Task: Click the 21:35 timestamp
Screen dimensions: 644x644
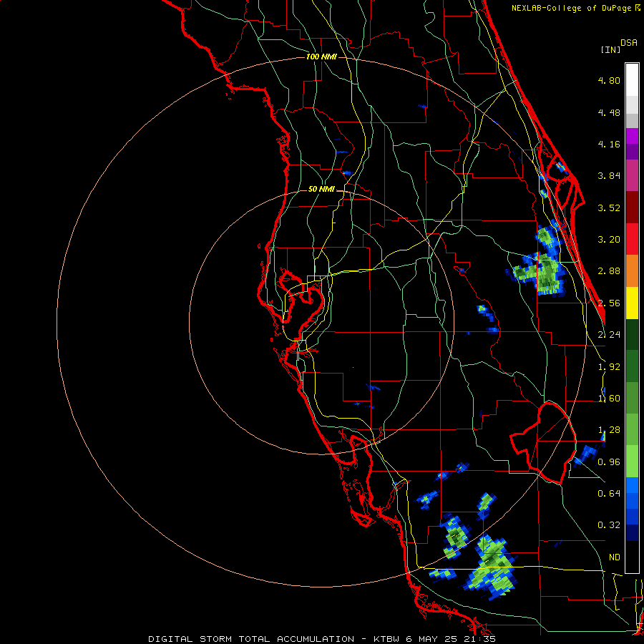Action: [479, 639]
